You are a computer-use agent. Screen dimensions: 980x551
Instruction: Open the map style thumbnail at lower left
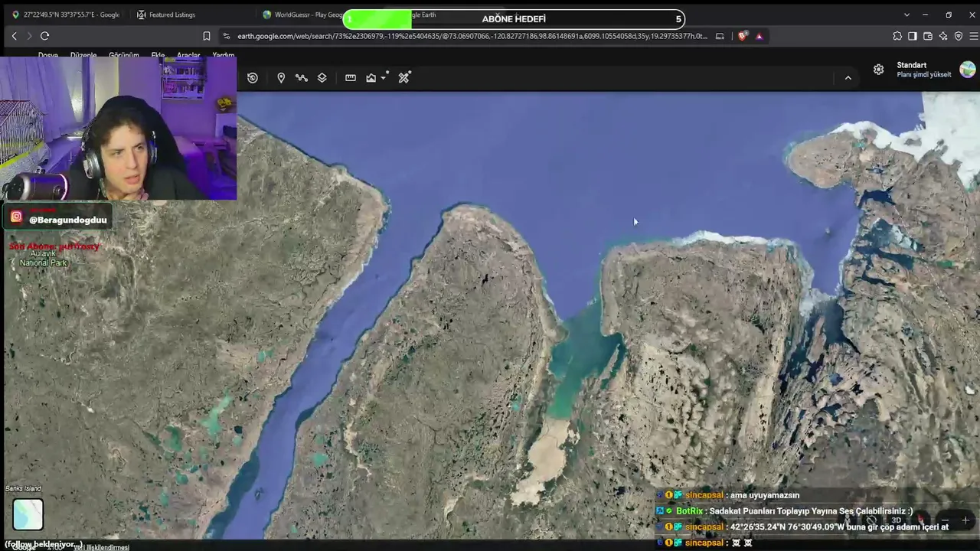pos(28,514)
